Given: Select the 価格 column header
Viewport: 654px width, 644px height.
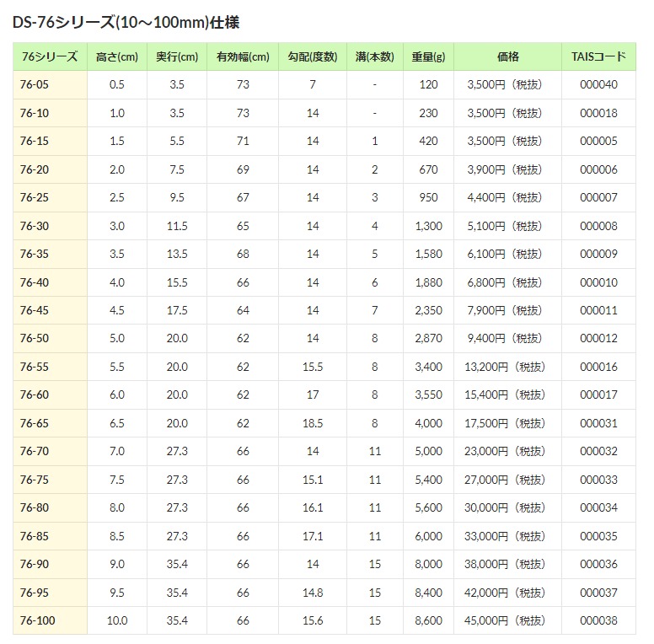Looking at the screenshot, I should (507, 56).
